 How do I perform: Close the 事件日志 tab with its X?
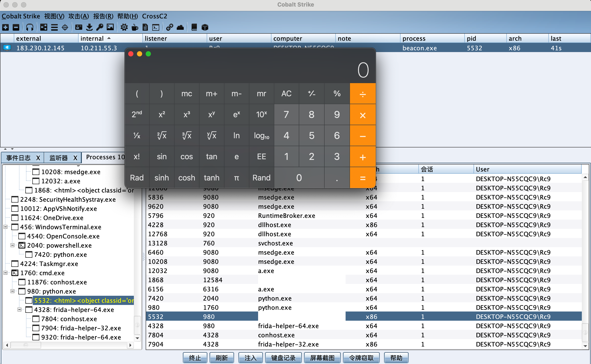point(38,158)
